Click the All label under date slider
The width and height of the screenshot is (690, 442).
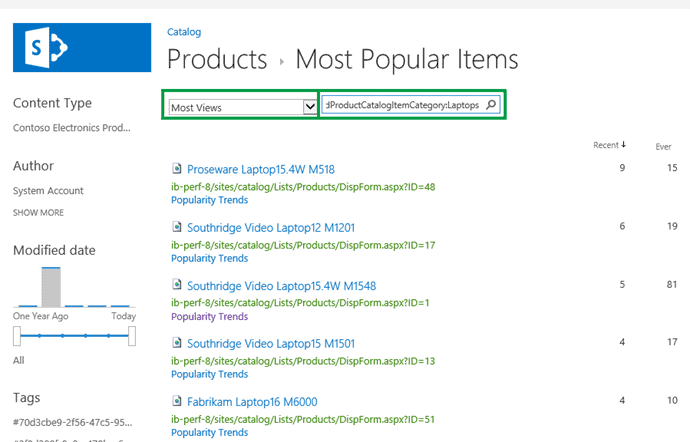point(18,360)
